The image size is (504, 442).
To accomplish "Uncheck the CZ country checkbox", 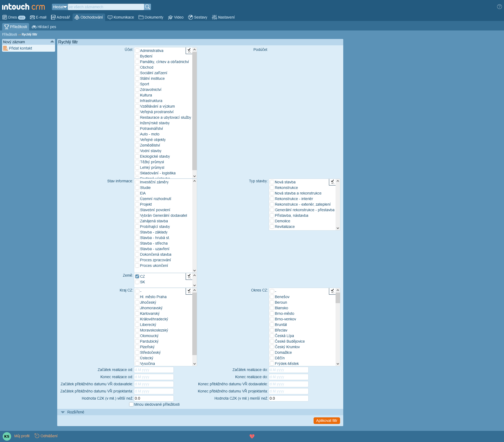I will click(x=137, y=276).
